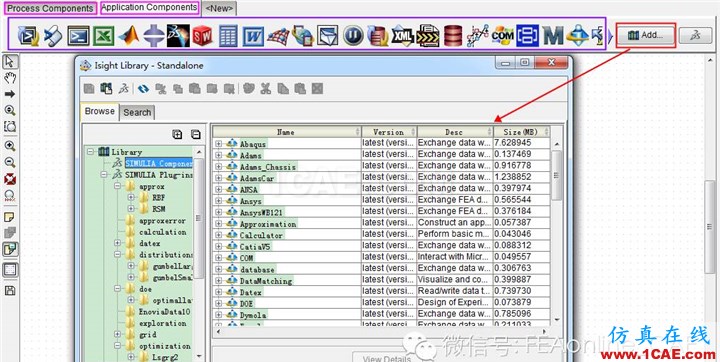Image resolution: width=720 pixels, height=362 pixels.
Task: Select the COM component icon
Action: [x=502, y=35]
